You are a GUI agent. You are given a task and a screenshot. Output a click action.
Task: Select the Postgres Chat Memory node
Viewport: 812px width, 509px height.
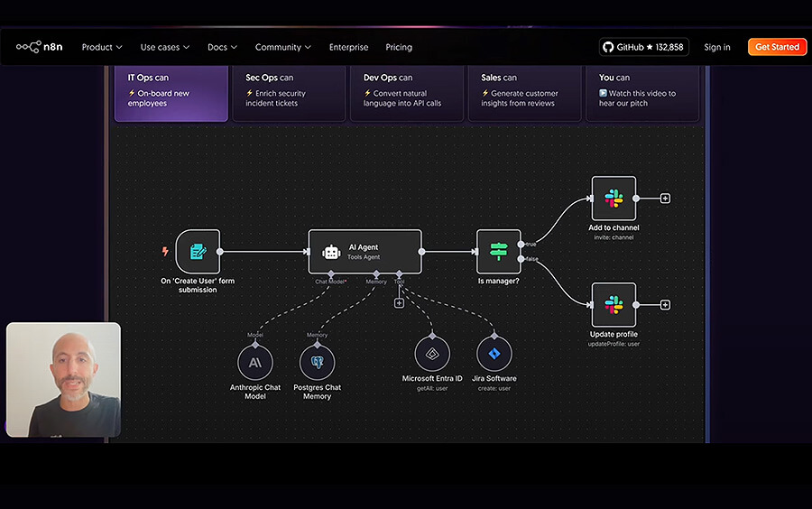[x=317, y=362]
